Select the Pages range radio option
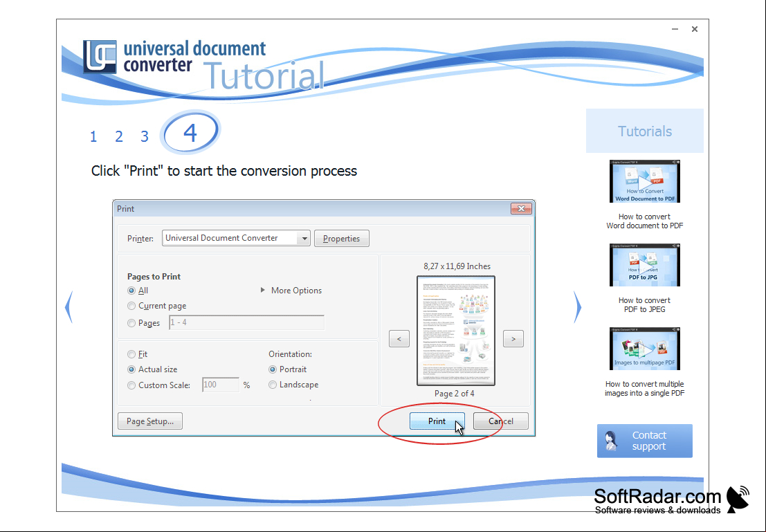Viewport: 766px width, 532px height. pyautogui.click(x=131, y=323)
